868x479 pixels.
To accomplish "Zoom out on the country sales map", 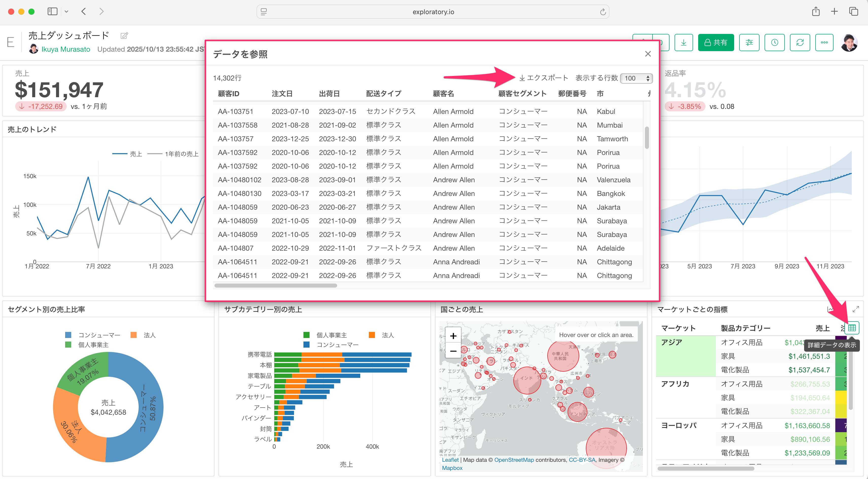I will pyautogui.click(x=453, y=351).
